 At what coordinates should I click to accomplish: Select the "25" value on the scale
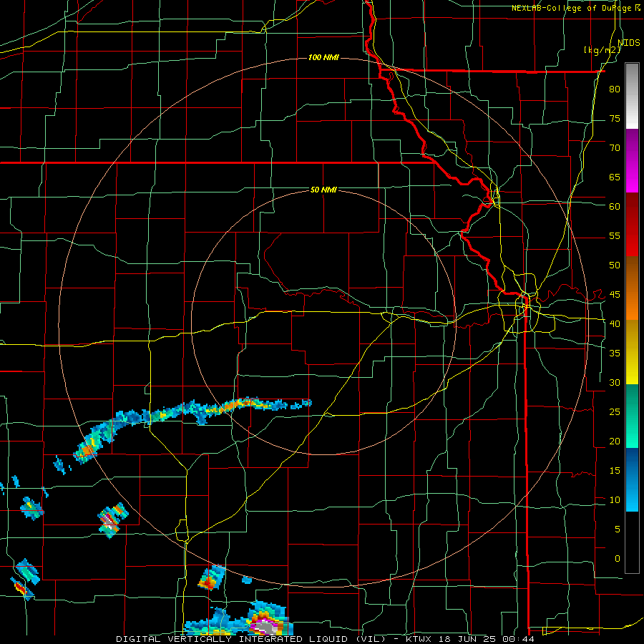[x=615, y=411]
